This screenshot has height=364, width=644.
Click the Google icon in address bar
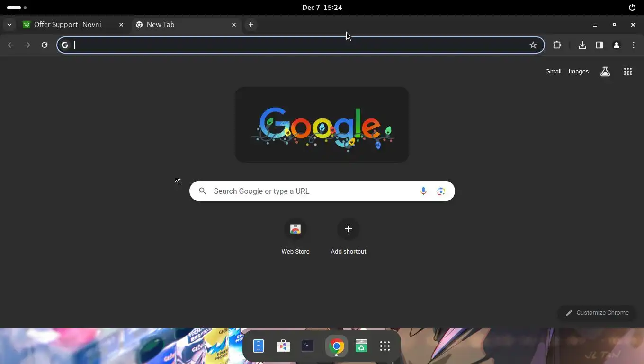[x=65, y=45]
